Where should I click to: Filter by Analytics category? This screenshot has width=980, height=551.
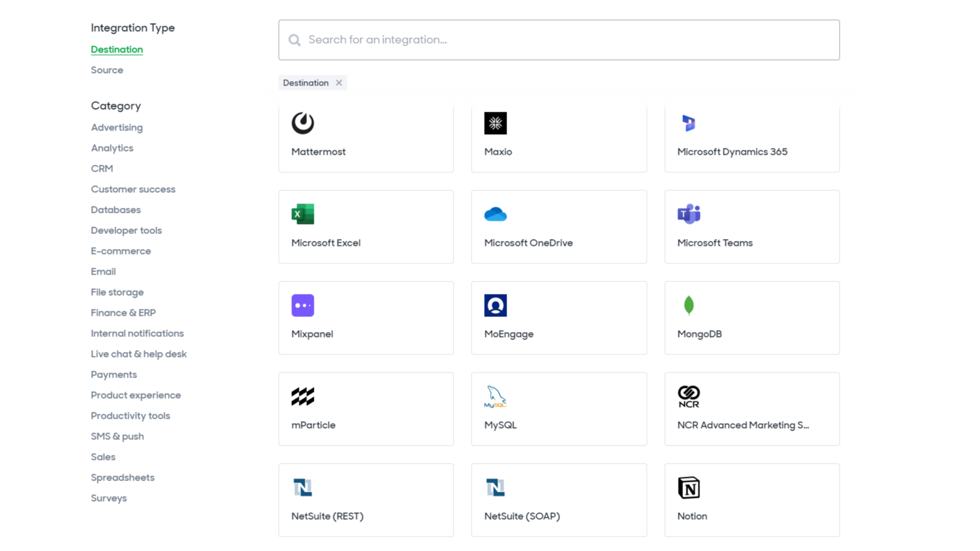(x=112, y=148)
